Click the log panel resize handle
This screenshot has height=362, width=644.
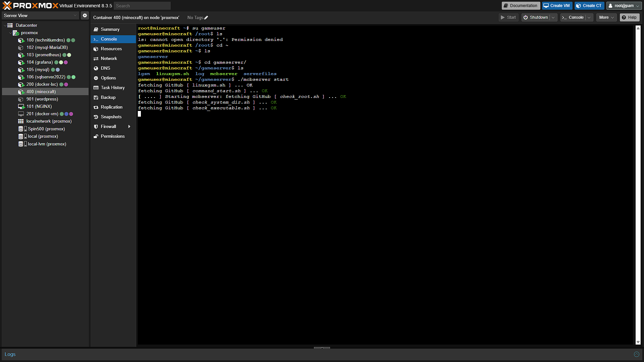[322, 348]
